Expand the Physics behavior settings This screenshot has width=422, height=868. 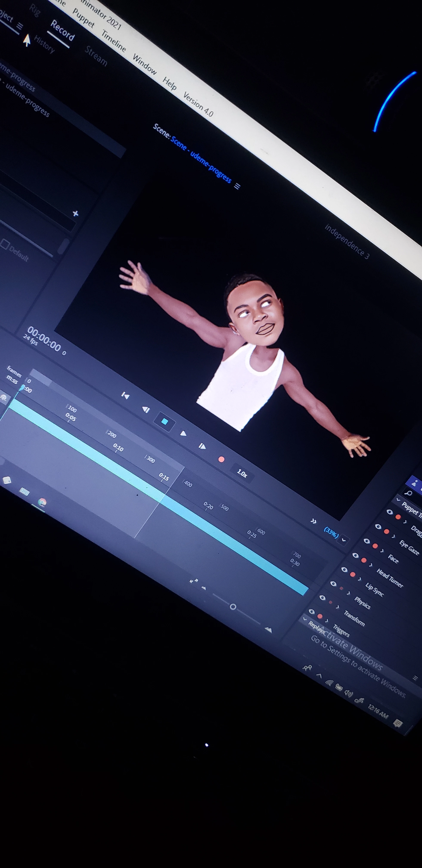pyautogui.click(x=349, y=593)
